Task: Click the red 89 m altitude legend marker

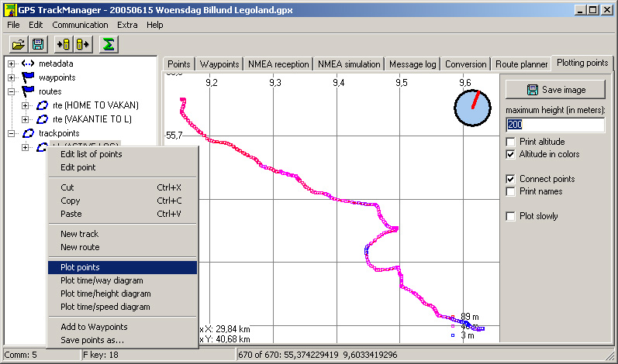Action: click(x=453, y=317)
